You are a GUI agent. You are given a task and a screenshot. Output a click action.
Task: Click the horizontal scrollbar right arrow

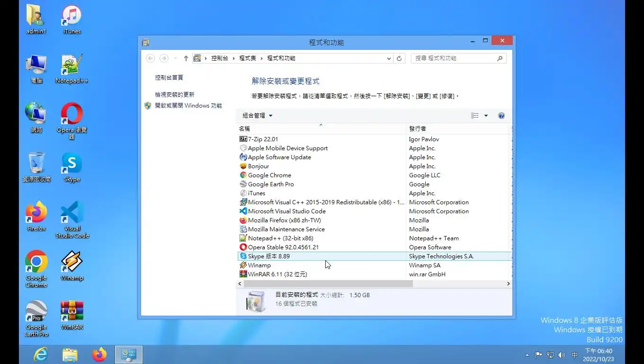(x=509, y=284)
